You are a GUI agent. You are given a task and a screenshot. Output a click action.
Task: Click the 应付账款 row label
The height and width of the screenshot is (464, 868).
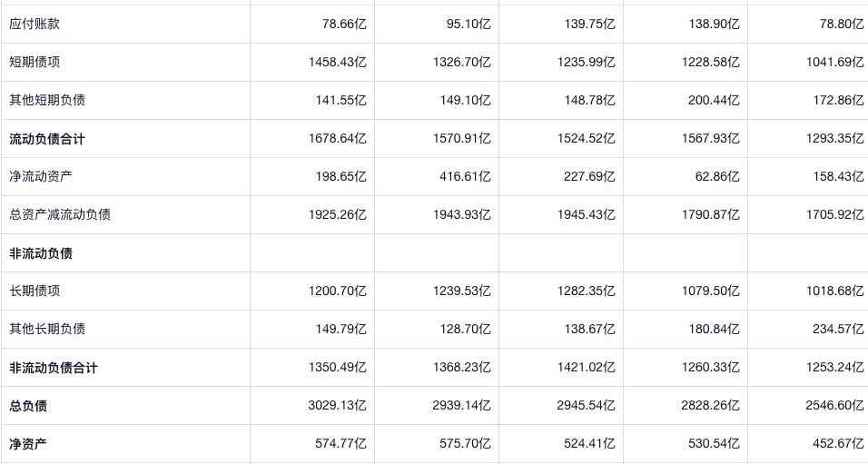(x=35, y=24)
